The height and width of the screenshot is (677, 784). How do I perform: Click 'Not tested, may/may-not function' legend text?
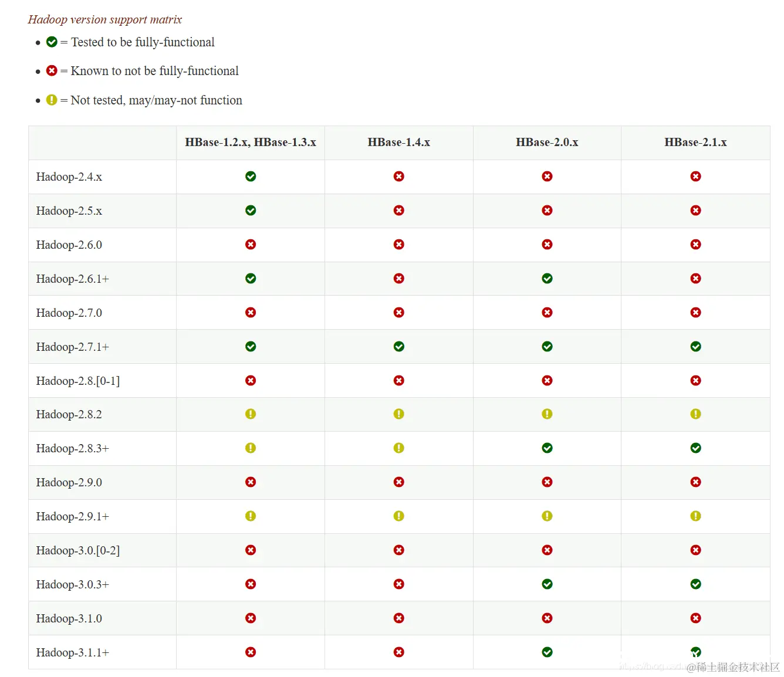[156, 100]
